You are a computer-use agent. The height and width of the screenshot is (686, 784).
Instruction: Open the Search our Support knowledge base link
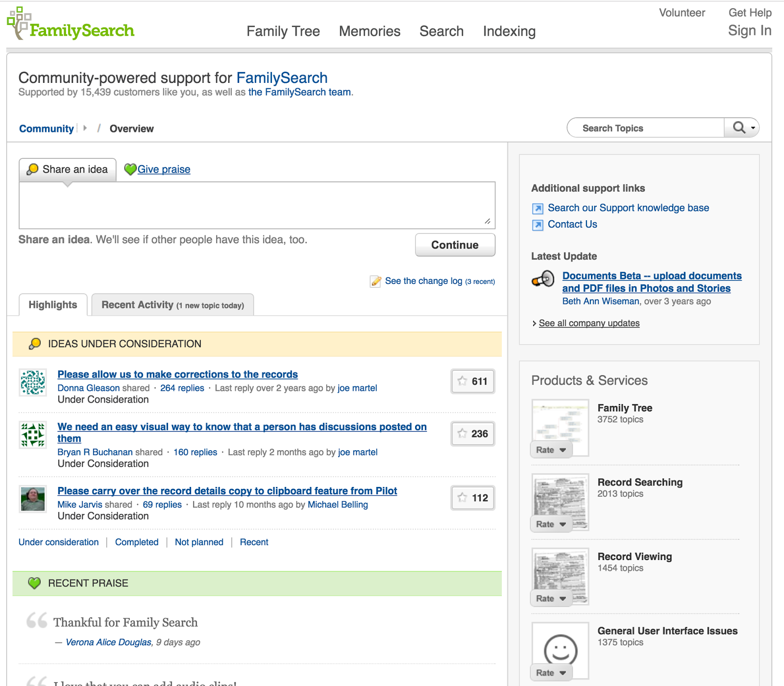pyautogui.click(x=629, y=207)
